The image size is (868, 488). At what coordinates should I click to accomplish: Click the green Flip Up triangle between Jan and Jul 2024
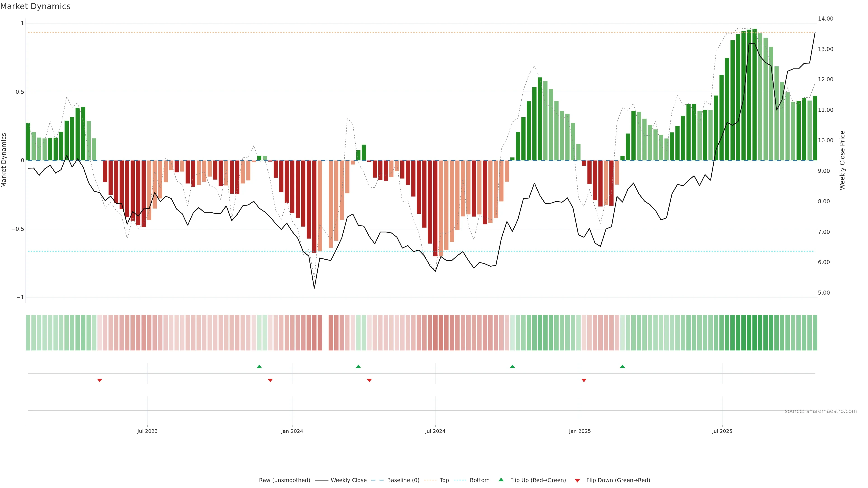[358, 366]
